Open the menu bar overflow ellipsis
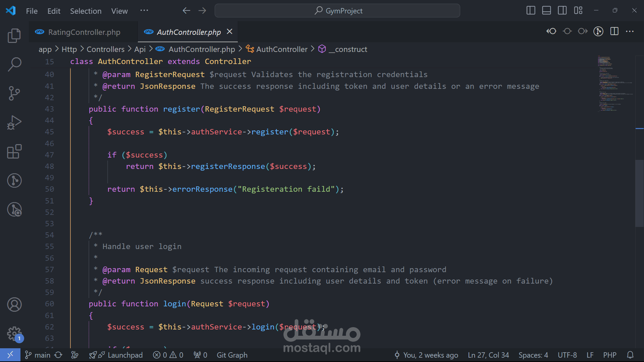The width and height of the screenshot is (644, 362). pos(144,11)
